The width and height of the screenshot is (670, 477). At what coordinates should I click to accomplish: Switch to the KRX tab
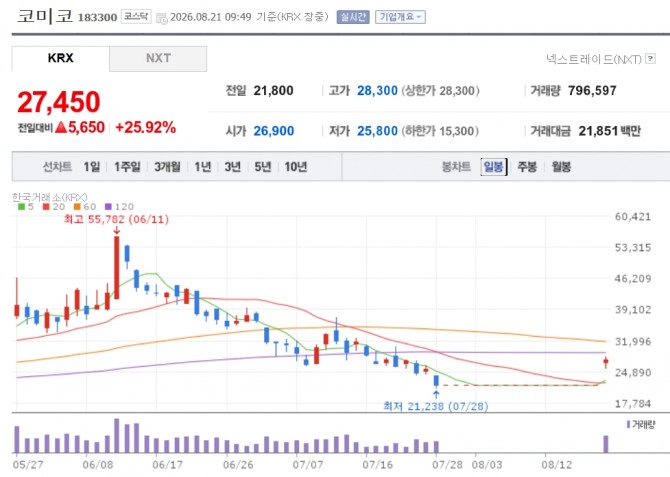coord(60,59)
